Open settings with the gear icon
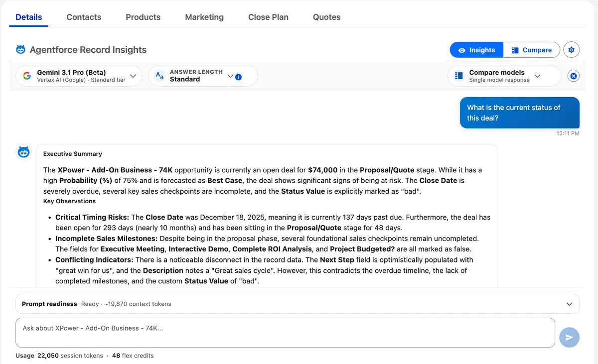Viewport: 598px width, 364px height. click(572, 50)
